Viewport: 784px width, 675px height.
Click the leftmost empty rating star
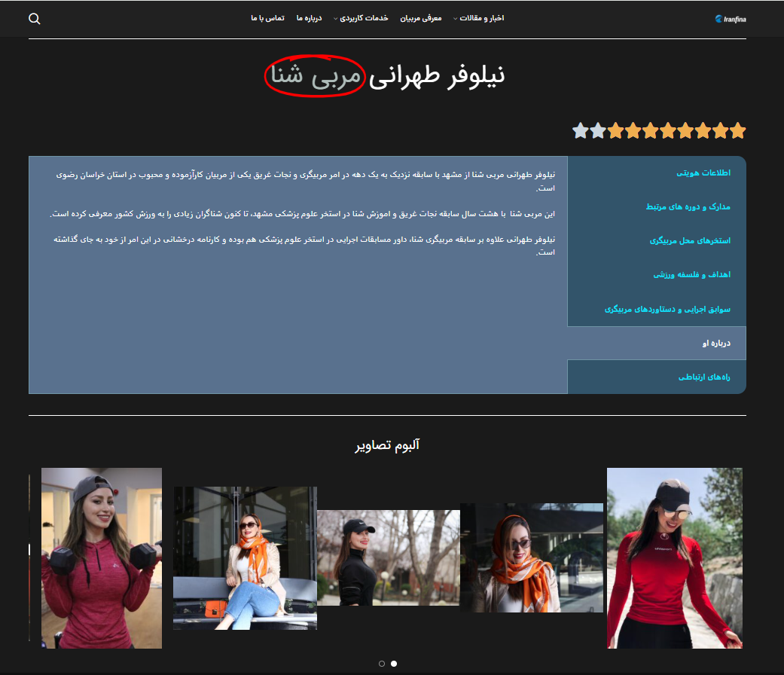coord(580,131)
